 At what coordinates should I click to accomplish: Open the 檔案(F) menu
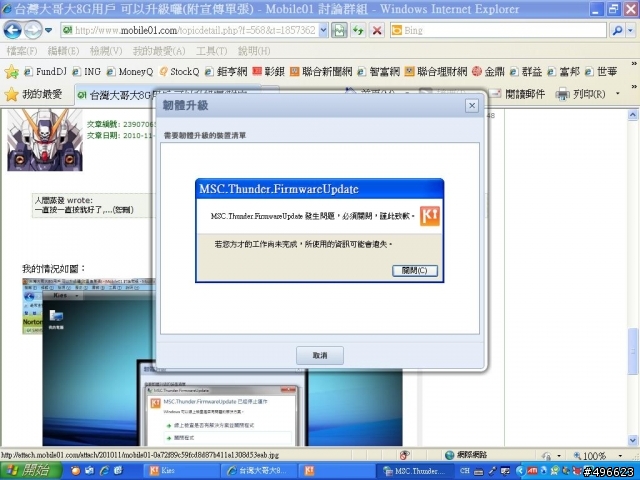click(22, 51)
